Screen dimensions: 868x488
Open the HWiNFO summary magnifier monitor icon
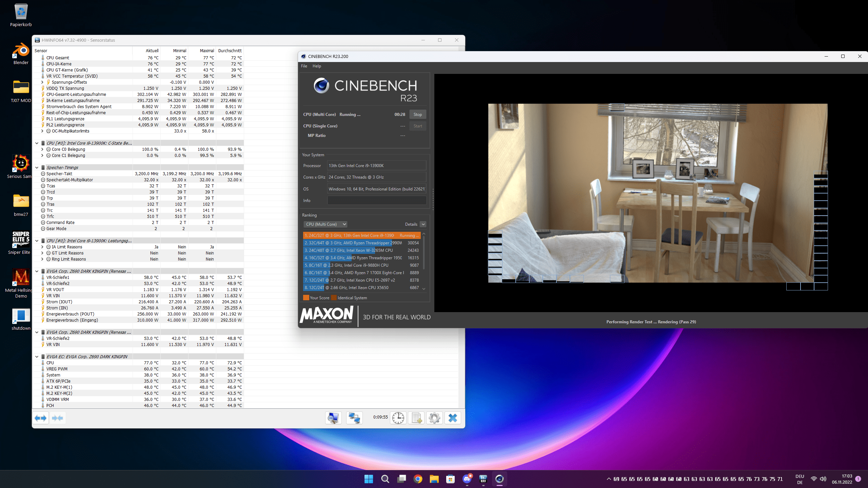coord(333,418)
